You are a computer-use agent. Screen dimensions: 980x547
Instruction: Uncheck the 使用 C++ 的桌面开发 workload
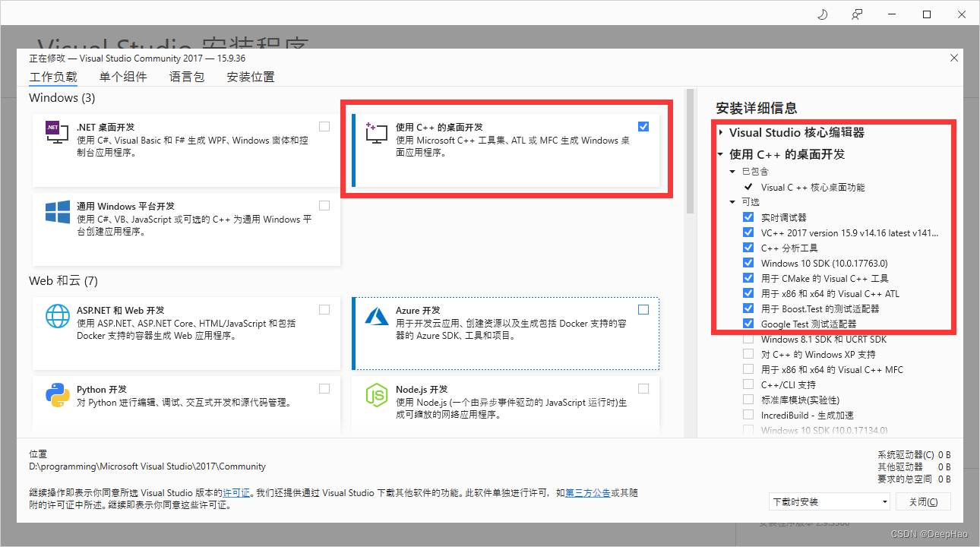[643, 127]
